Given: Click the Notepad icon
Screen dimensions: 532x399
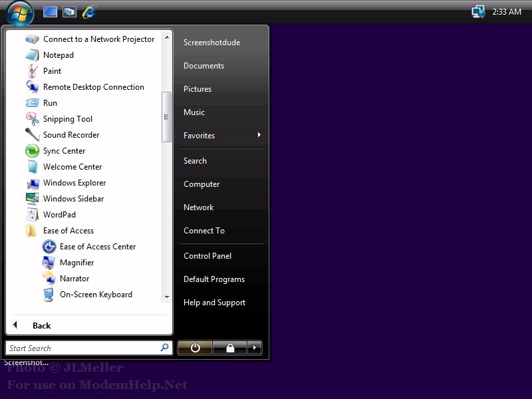Looking at the screenshot, I should [32, 55].
